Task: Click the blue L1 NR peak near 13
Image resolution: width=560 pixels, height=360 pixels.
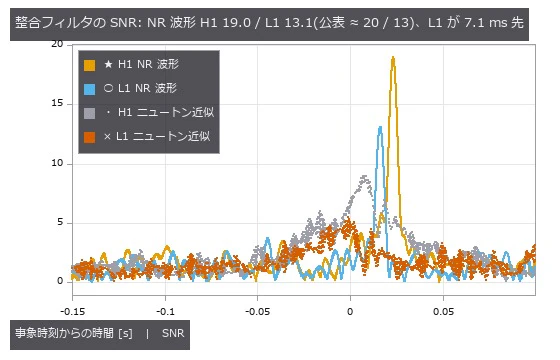Action: coord(380,128)
